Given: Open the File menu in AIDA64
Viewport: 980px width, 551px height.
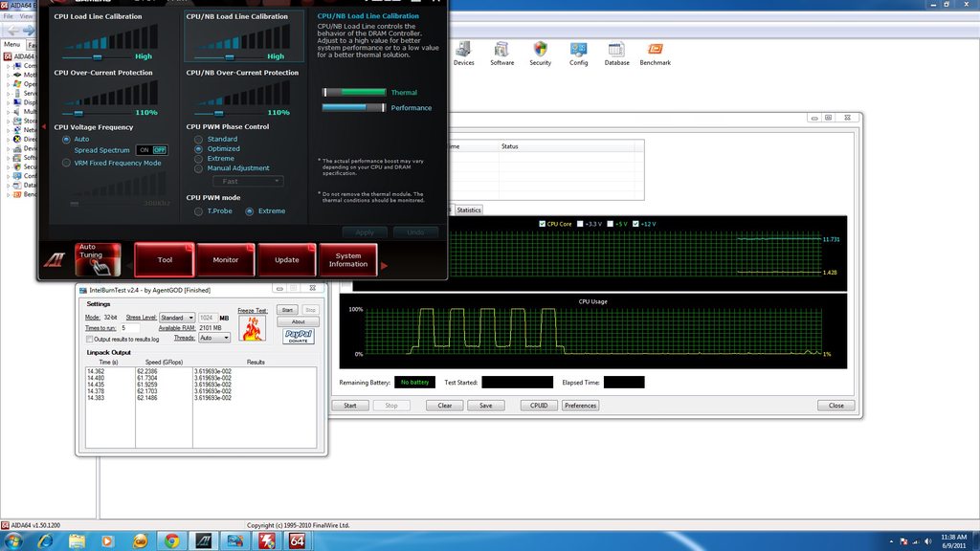Looking at the screenshot, I should tap(8, 16).
